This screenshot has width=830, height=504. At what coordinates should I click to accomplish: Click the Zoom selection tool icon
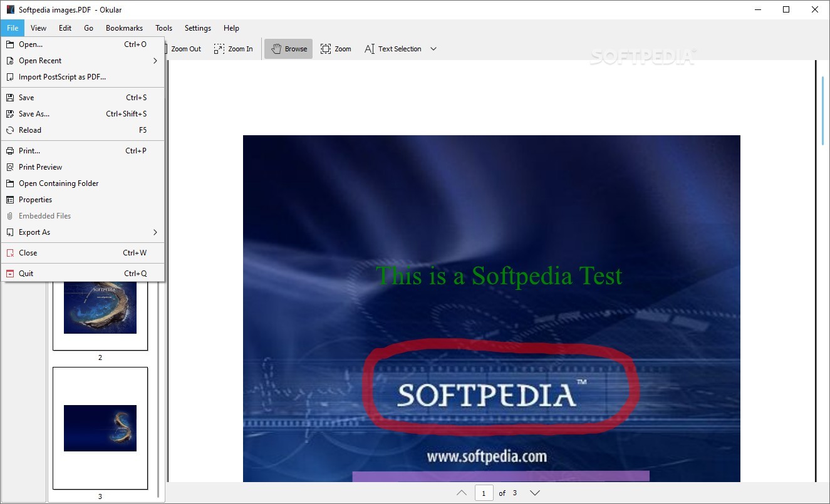pos(326,49)
